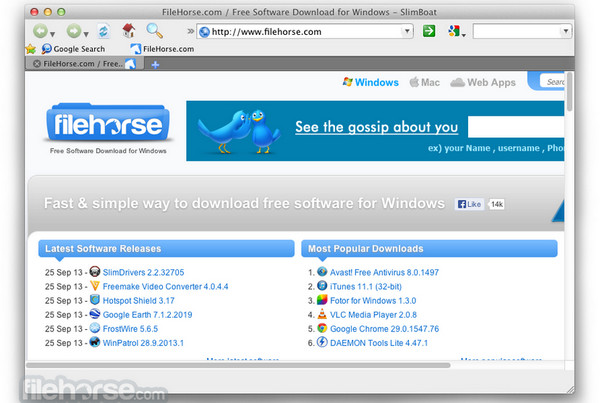This screenshot has height=403, width=600.
Task: Open the magnifying glass search tool
Action: (x=155, y=31)
